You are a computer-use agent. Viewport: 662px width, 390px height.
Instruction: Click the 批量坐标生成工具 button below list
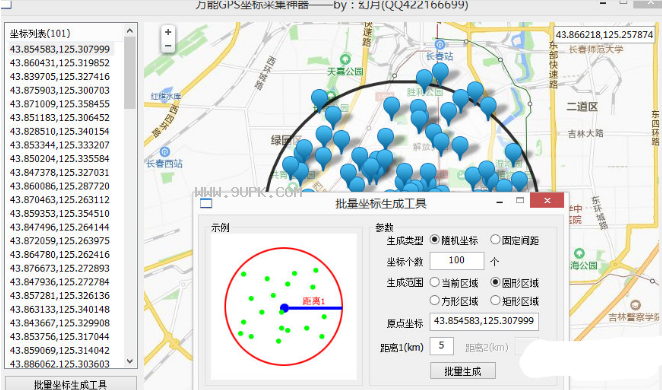click(71, 383)
